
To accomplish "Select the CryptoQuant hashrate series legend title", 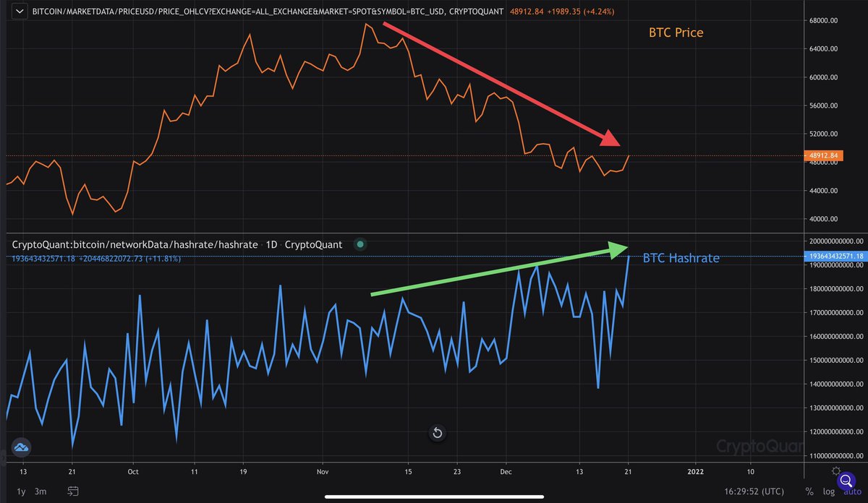I will [x=177, y=245].
